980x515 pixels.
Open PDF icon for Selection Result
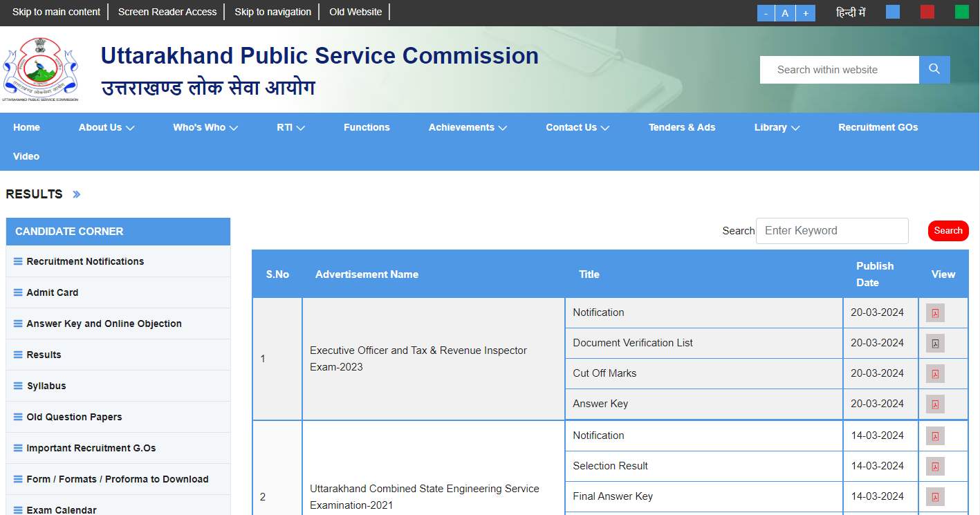[x=935, y=467]
